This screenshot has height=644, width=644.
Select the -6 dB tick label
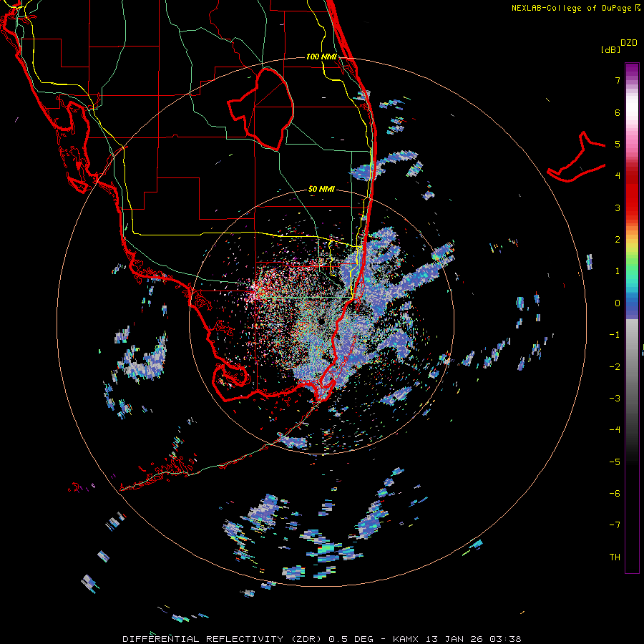[x=615, y=494]
